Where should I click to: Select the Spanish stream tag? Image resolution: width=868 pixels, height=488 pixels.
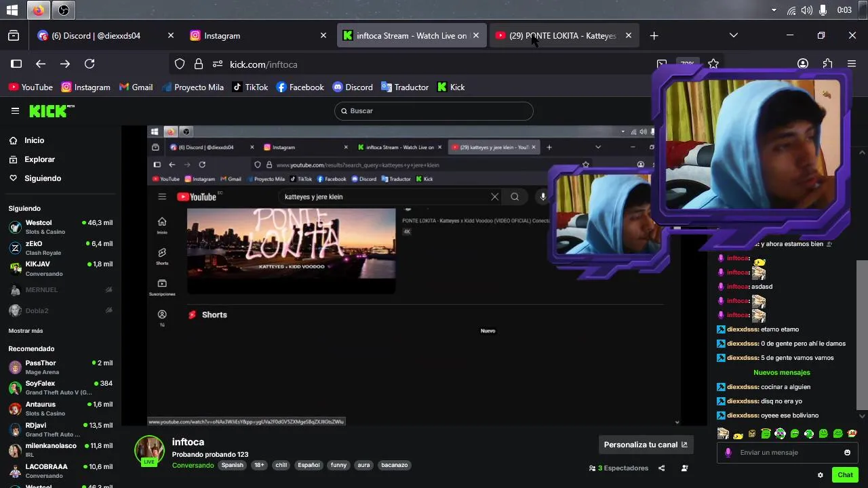tap(232, 466)
